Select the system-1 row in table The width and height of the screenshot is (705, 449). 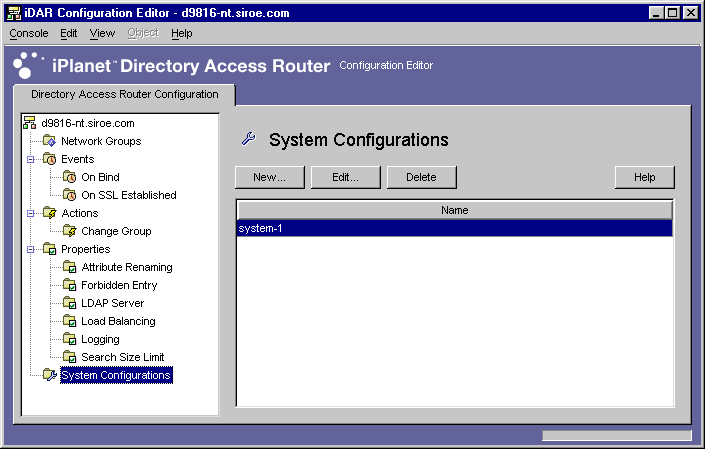pyautogui.click(x=455, y=228)
